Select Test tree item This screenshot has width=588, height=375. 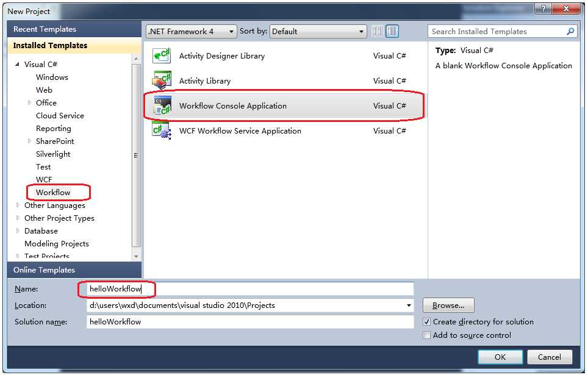[x=43, y=167]
